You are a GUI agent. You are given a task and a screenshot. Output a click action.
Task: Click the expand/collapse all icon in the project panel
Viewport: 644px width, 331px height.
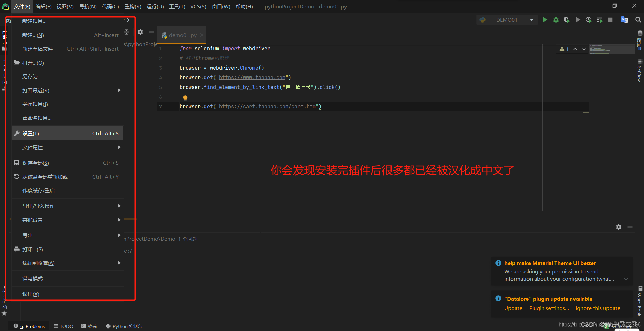click(127, 32)
